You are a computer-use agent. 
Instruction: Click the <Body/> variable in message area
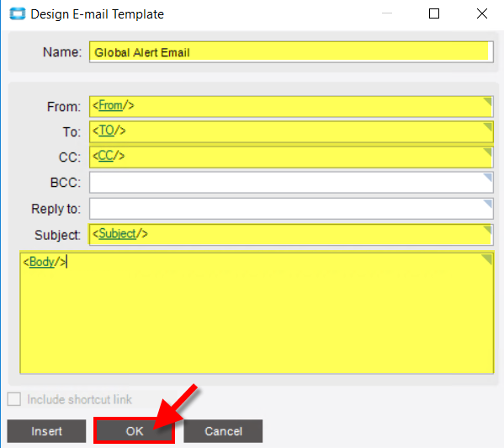45,262
